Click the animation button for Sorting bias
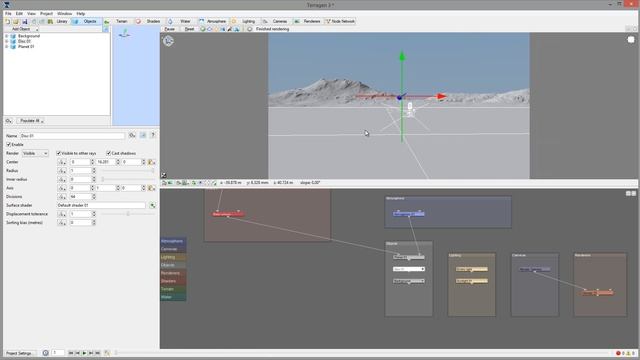640x360 pixels. coord(62,223)
